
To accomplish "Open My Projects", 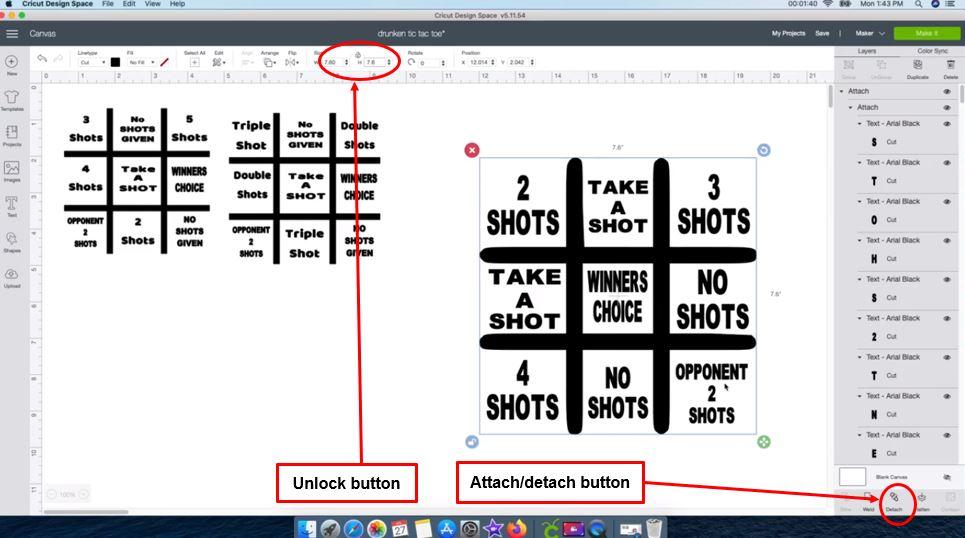I will 788,33.
